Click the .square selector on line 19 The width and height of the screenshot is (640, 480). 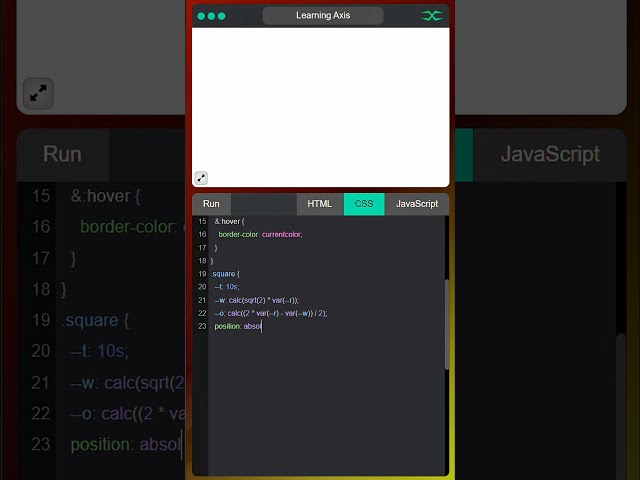click(225, 274)
